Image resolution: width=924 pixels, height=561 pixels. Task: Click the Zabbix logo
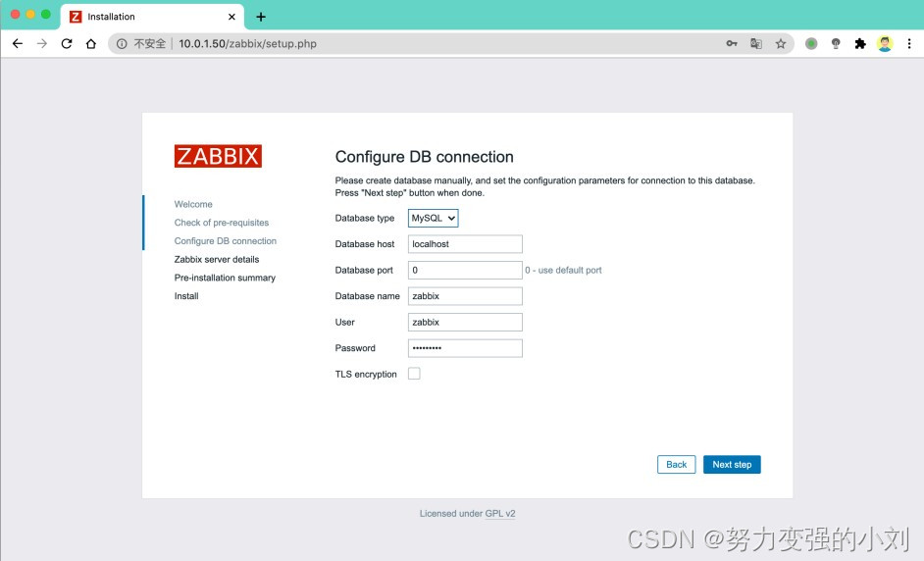(x=218, y=156)
